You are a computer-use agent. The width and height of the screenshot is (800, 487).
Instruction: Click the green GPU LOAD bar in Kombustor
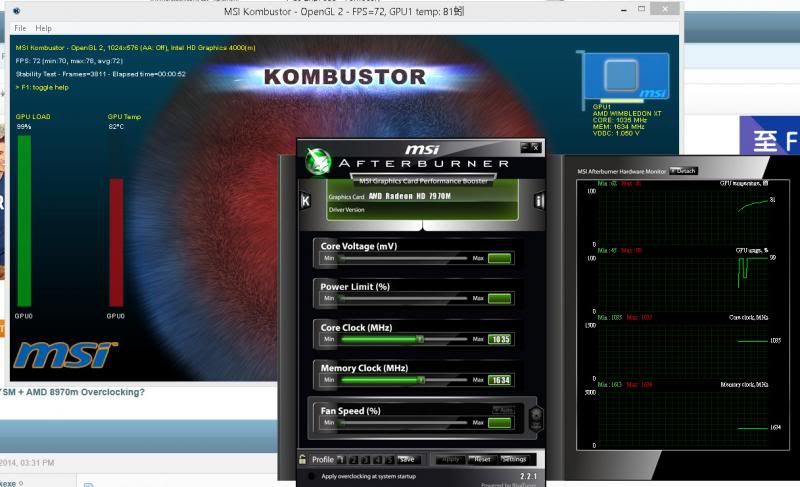coord(24,220)
